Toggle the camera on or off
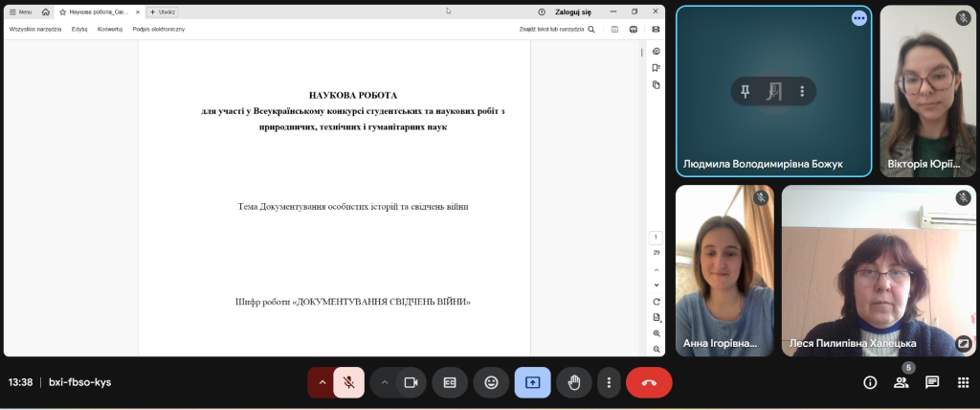This screenshot has width=980, height=410. [412, 382]
